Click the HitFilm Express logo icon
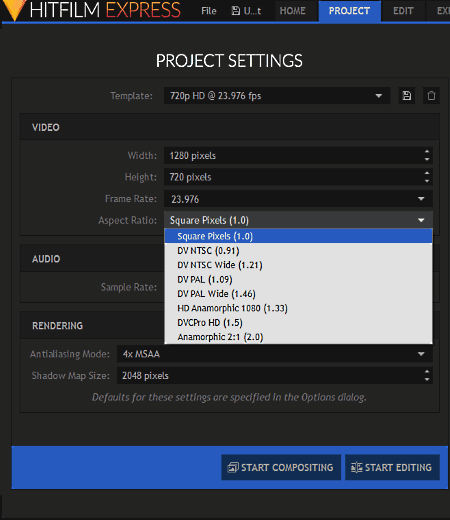This screenshot has height=520, width=450. [x=15, y=10]
